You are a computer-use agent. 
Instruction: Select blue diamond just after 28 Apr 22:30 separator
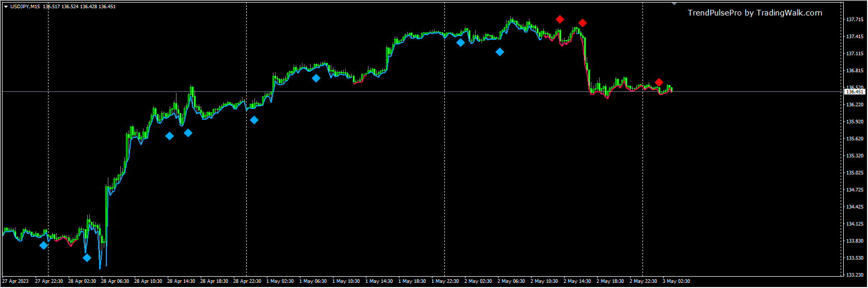coord(254,120)
